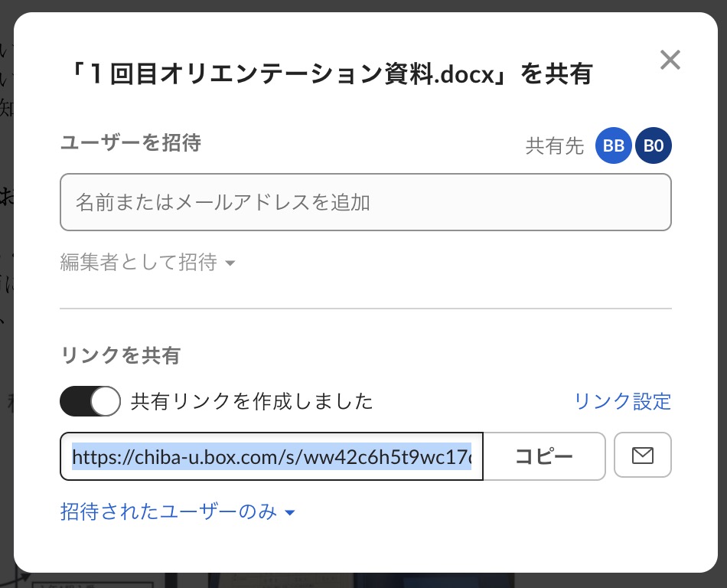Focus the name or email address field
Image resolution: width=727 pixels, height=588 pixels.
pyautogui.click(x=365, y=202)
